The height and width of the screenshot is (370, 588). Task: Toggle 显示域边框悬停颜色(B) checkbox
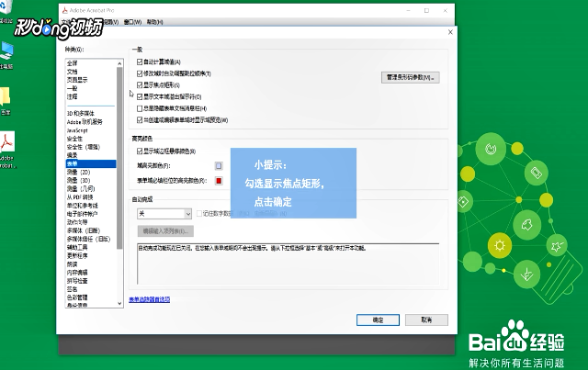[x=140, y=151]
